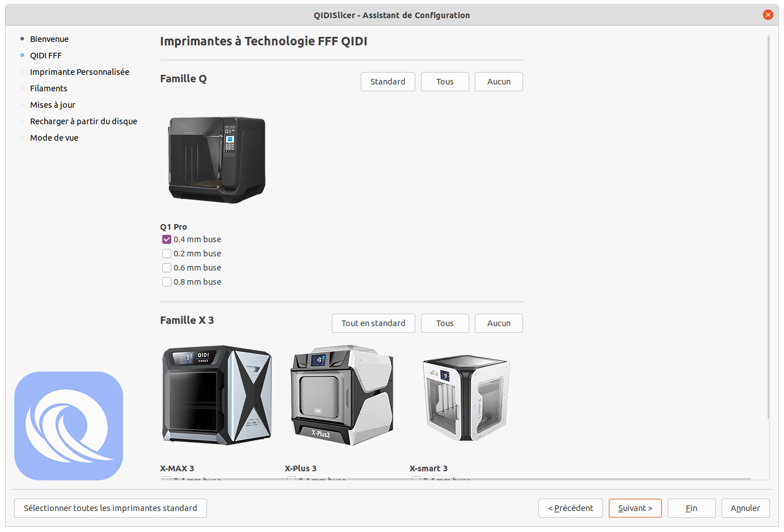The height and width of the screenshot is (532, 784).
Task: Go back with the Précédent button
Action: (x=571, y=508)
